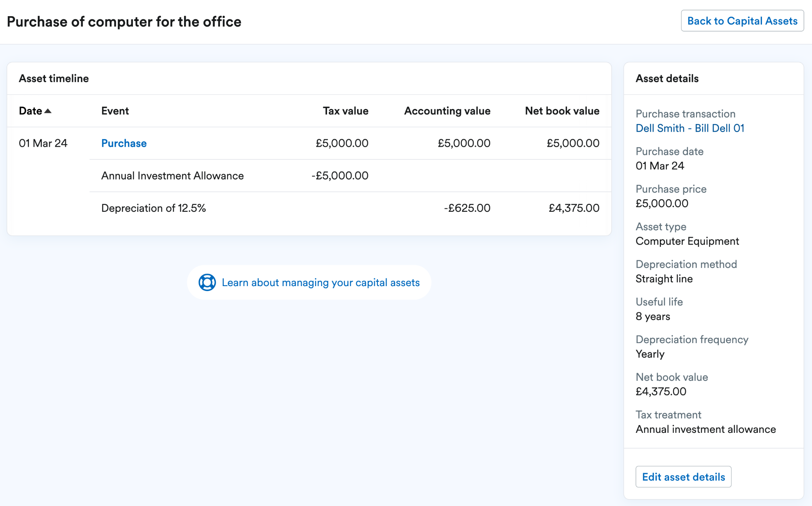Click the Net book value column header
Image resolution: width=812 pixels, height=506 pixels.
tap(562, 111)
